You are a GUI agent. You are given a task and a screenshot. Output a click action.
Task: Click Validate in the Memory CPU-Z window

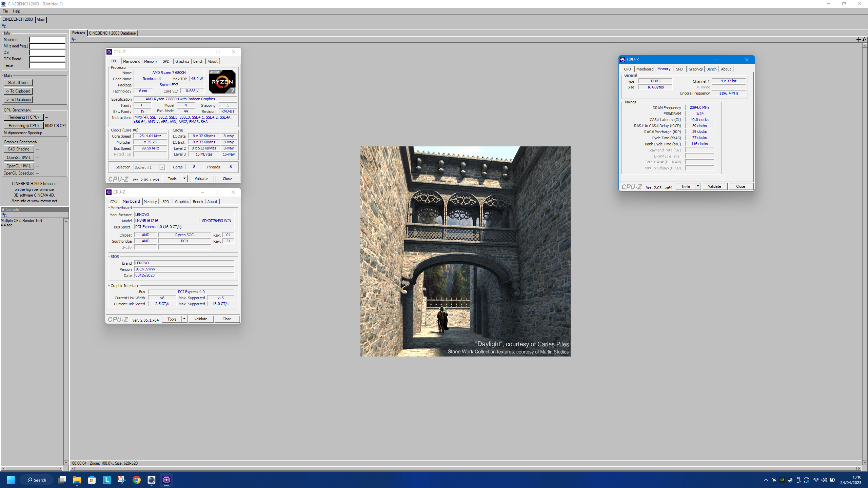714,186
